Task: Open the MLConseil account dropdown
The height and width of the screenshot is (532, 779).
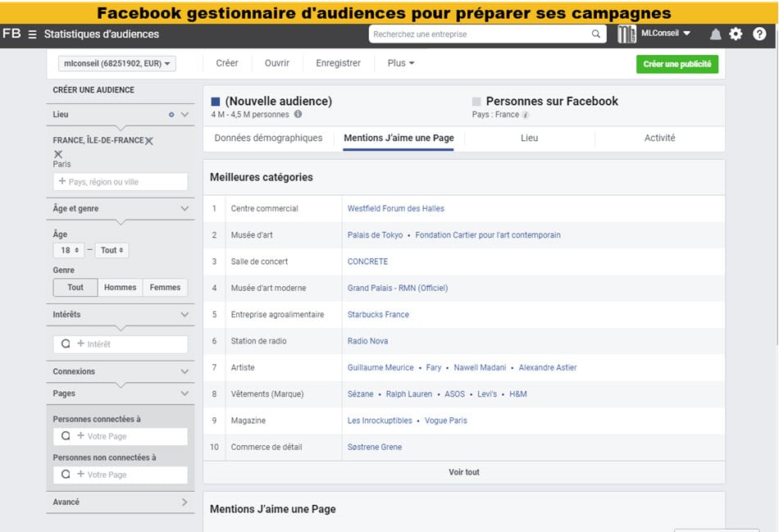Action: point(666,34)
